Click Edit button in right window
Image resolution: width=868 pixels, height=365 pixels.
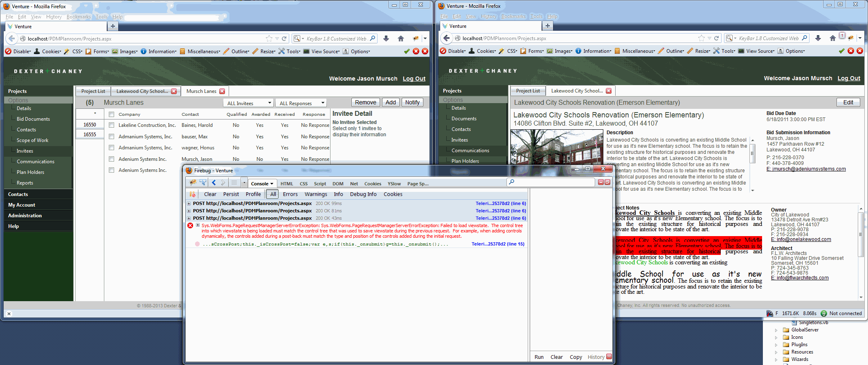point(848,102)
